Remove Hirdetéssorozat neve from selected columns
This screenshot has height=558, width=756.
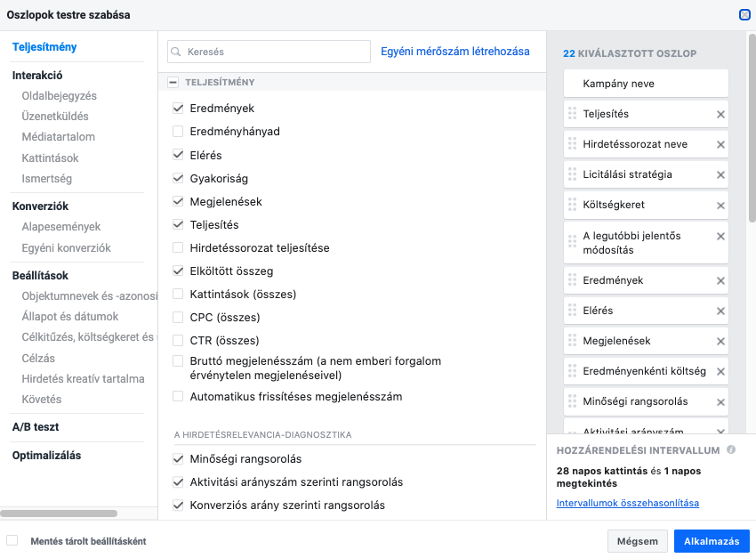(720, 145)
